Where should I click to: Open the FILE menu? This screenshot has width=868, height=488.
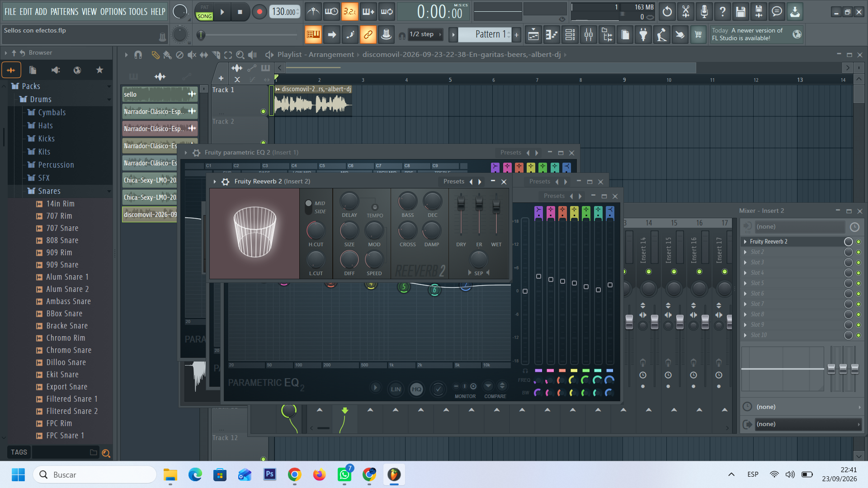10,12
